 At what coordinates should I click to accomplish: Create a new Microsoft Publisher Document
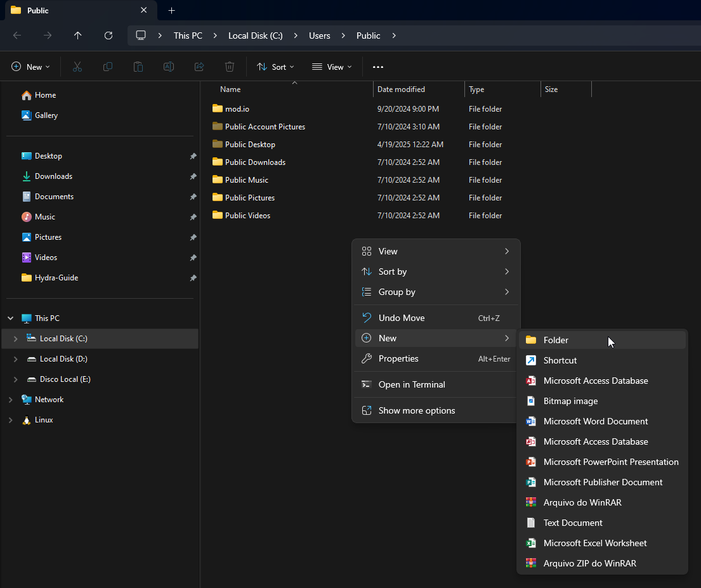tap(602, 482)
